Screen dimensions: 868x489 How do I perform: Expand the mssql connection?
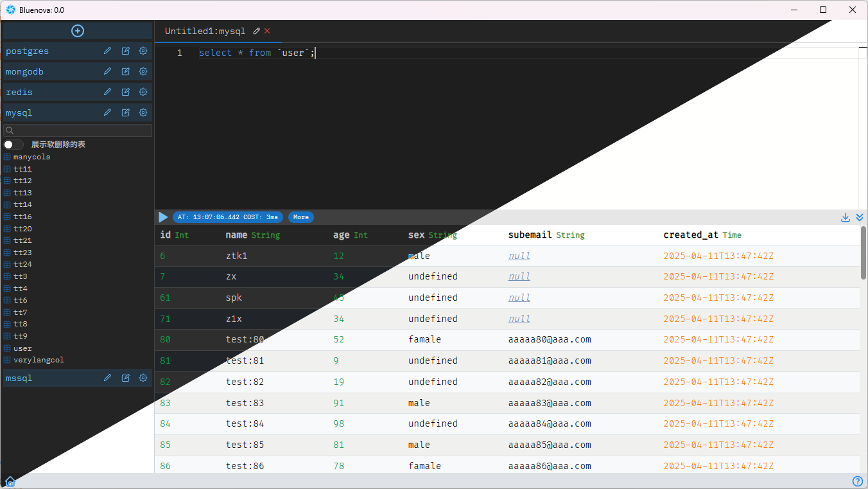[x=19, y=378]
